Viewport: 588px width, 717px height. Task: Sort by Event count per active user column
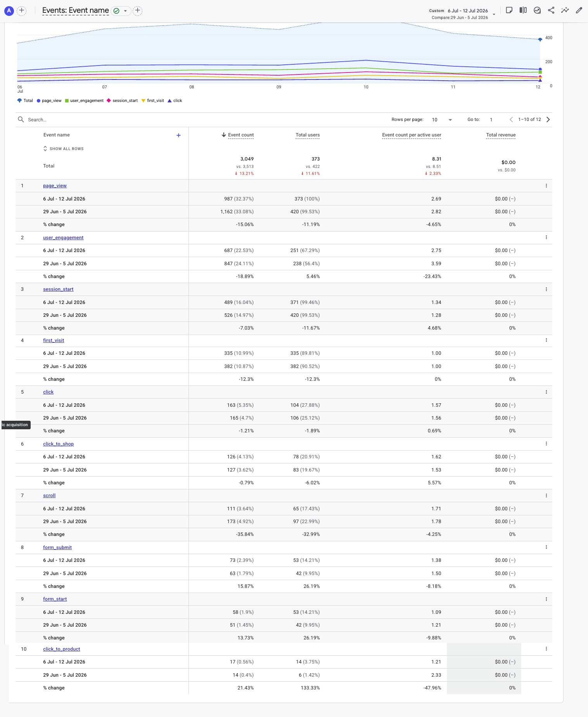point(412,135)
